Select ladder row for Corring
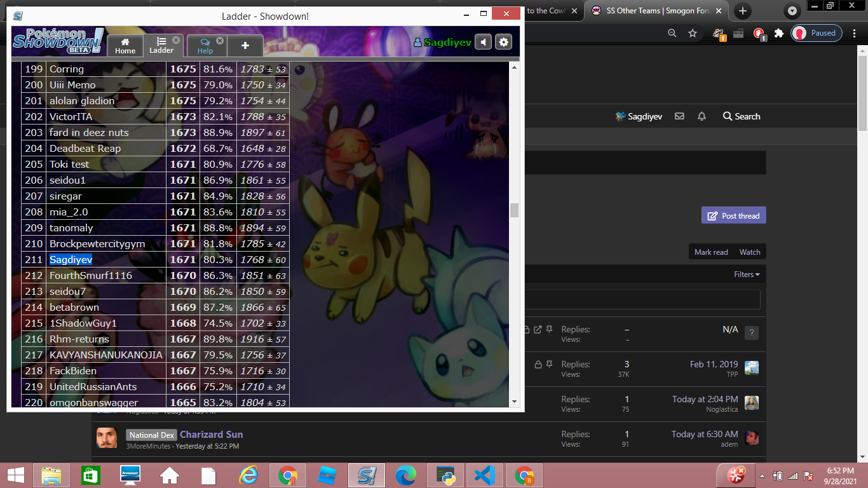The width and height of the screenshot is (868, 488). [x=156, y=69]
